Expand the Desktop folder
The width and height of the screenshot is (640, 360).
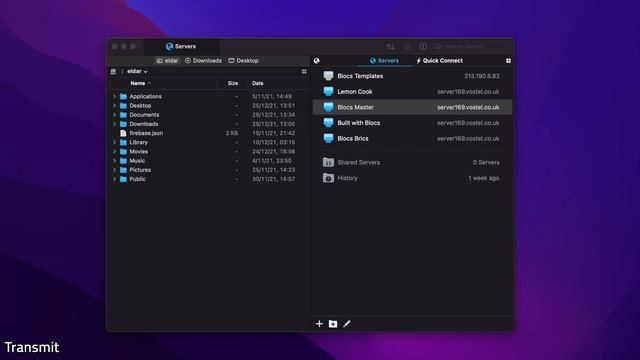tap(114, 106)
